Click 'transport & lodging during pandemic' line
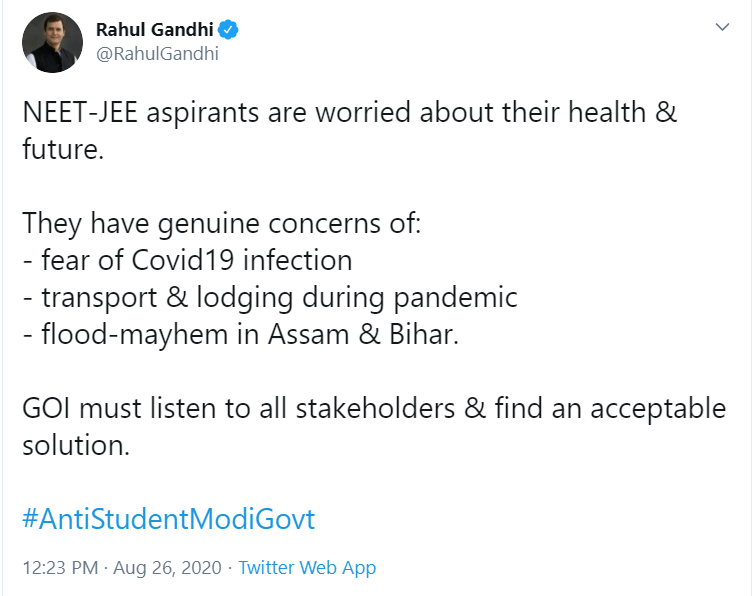The image size is (755, 596). tap(278, 297)
